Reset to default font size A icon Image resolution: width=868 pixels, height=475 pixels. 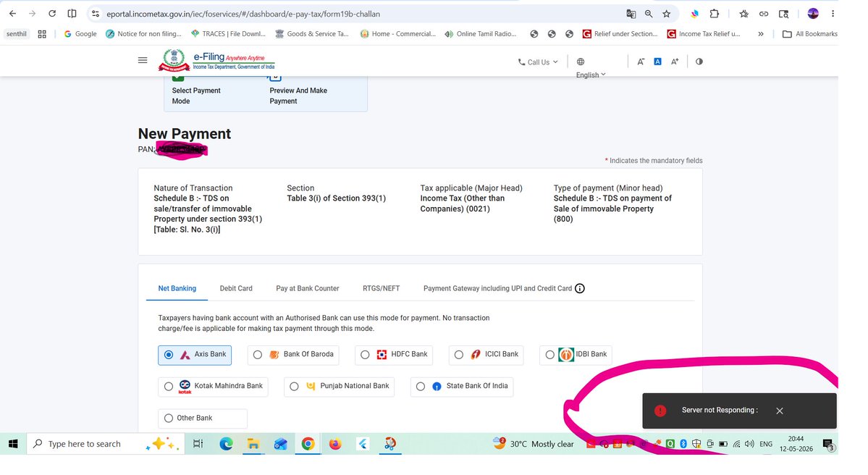pyautogui.click(x=657, y=62)
